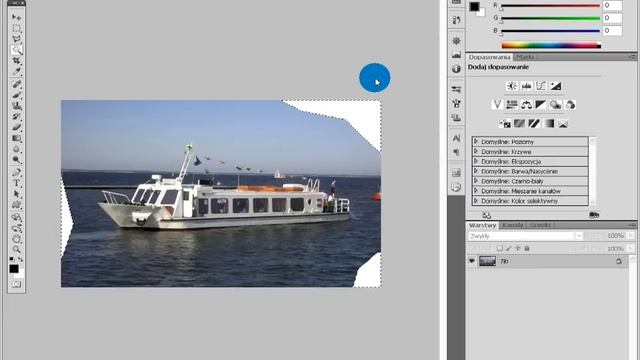
Task: Switch to the Kanały tab
Action: 512,225
